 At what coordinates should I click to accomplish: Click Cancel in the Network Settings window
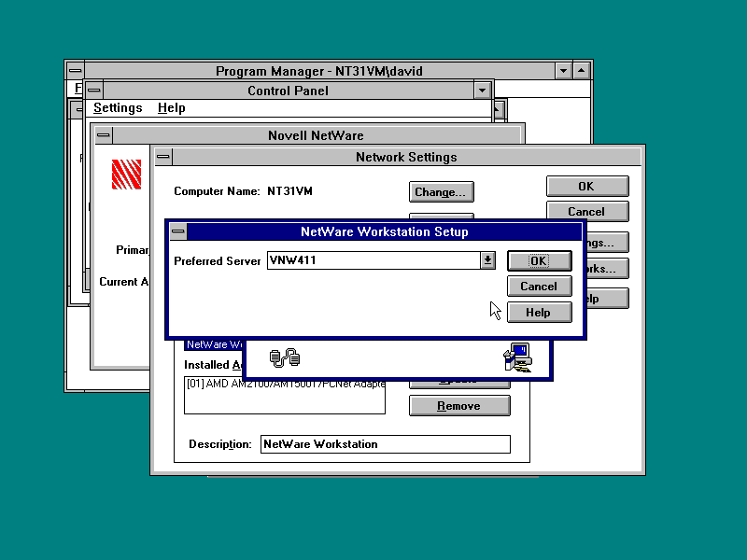pos(587,212)
